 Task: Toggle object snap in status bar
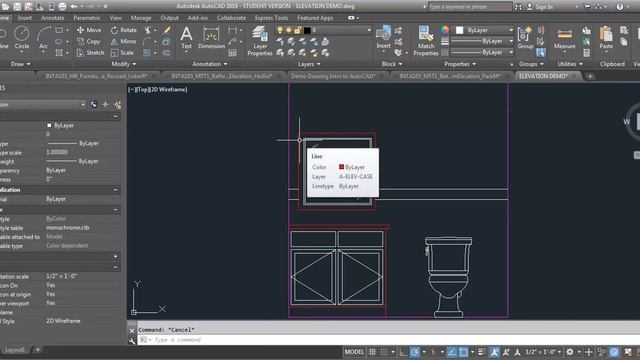[x=463, y=352]
